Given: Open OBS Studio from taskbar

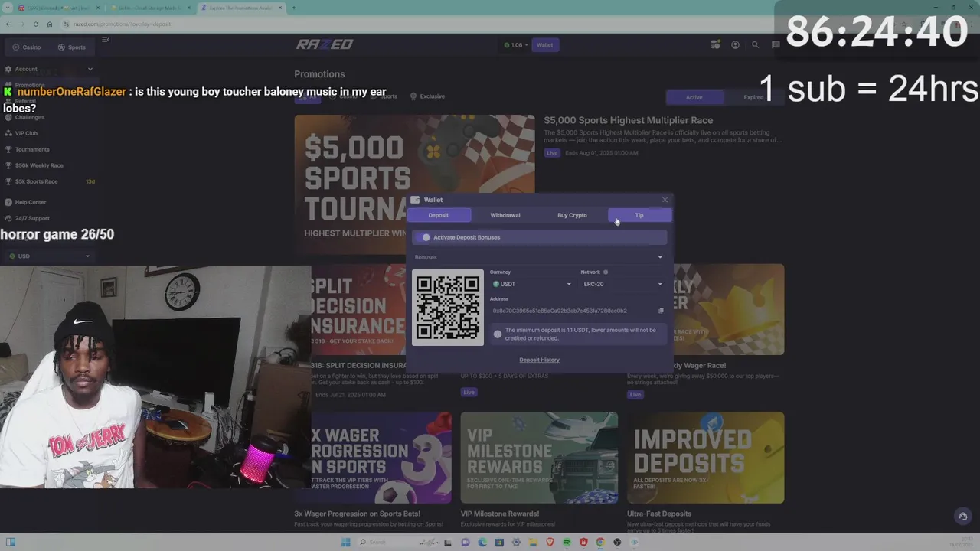Looking at the screenshot, I should (617, 543).
